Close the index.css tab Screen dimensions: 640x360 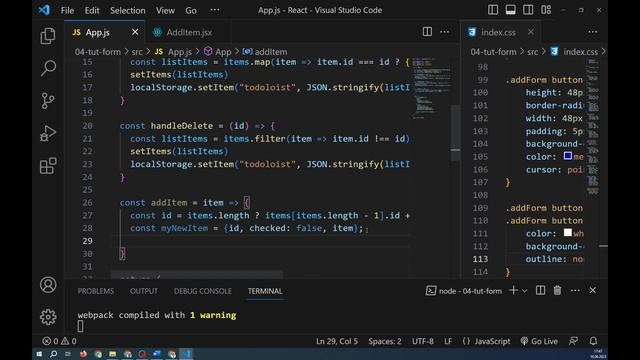pyautogui.click(x=531, y=32)
